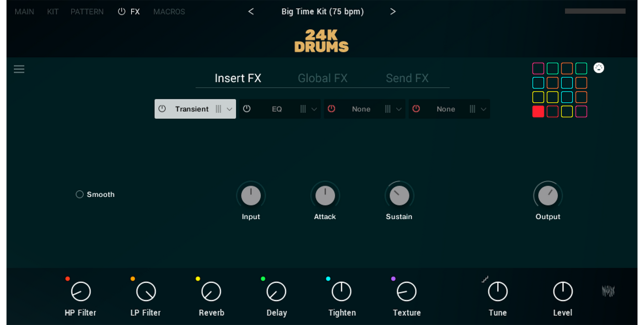644x325 pixels.
Task: Switch to the KIT tab
Action: (x=53, y=12)
